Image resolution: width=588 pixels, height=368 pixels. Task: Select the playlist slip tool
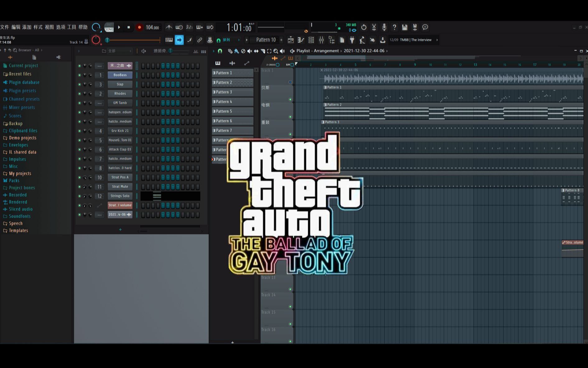click(x=256, y=51)
